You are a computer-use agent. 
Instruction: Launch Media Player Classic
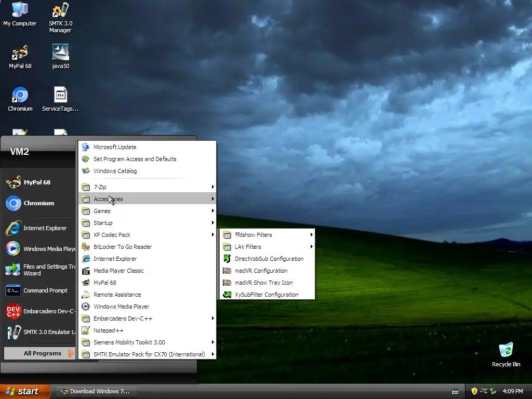point(147,271)
